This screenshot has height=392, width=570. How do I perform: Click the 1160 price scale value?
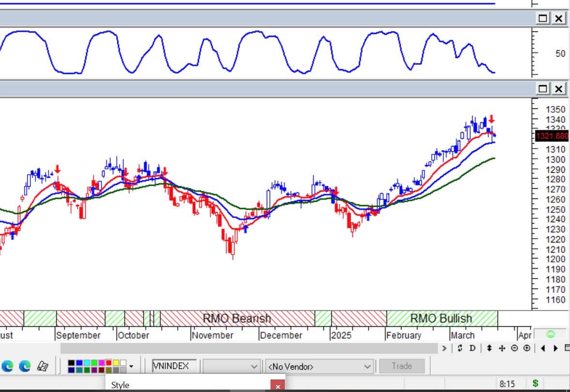click(555, 300)
